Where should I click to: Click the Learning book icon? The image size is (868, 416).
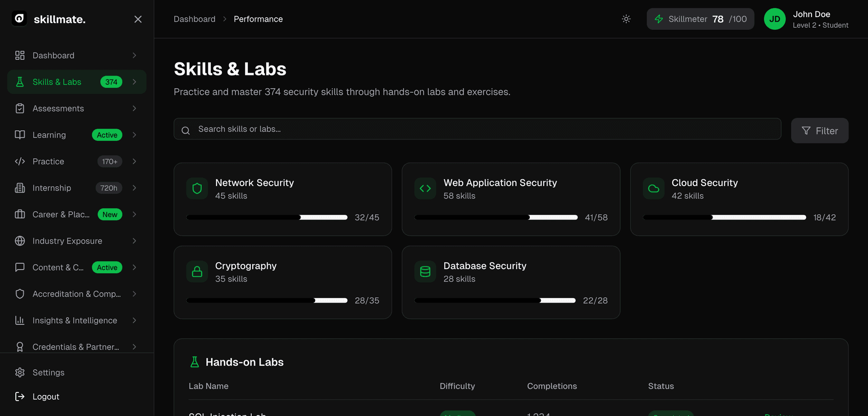[20, 135]
